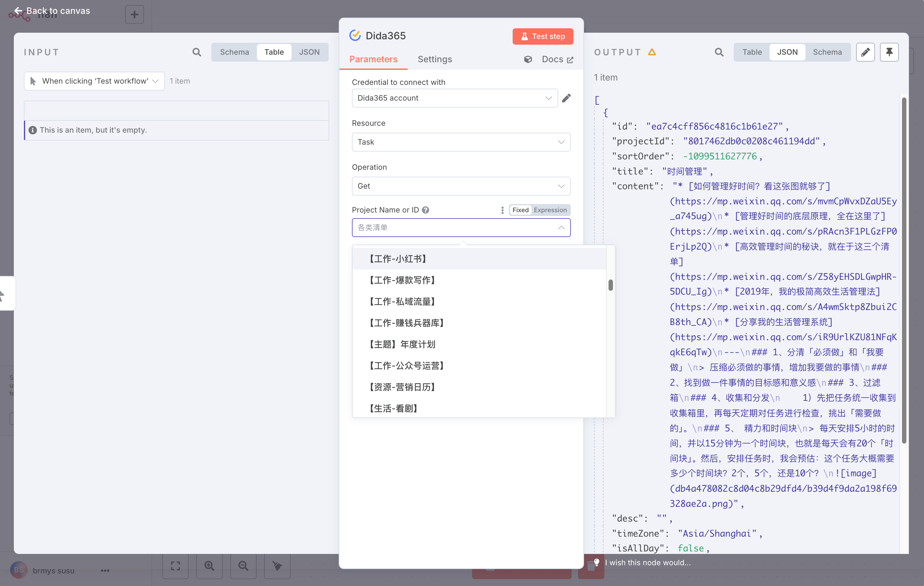The image size is (924, 586).
Task: Select 【工作-爆款写作】 from the project list
Action: coord(402,280)
